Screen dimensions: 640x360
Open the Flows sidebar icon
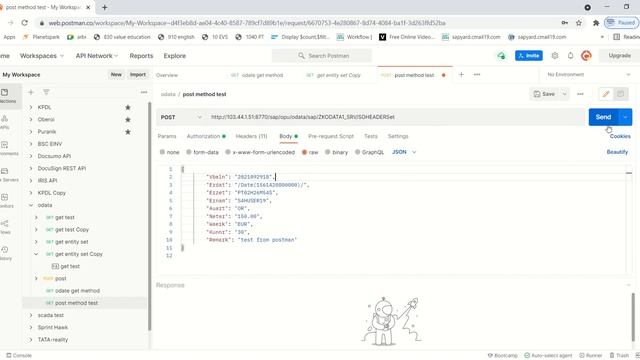point(5,227)
